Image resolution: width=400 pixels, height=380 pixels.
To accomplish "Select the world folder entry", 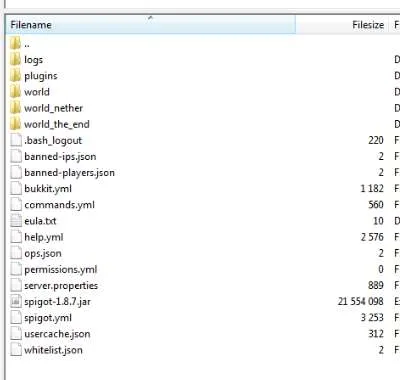I will click(37, 92).
